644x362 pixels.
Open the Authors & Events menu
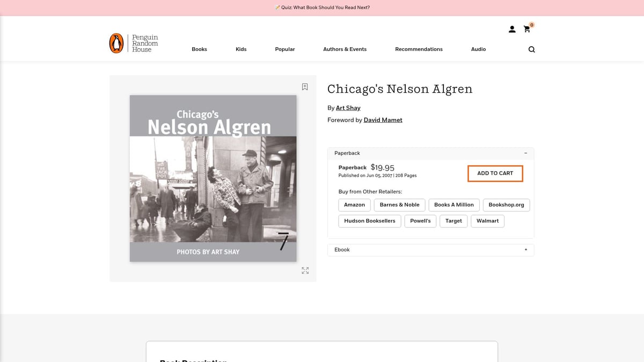click(345, 49)
